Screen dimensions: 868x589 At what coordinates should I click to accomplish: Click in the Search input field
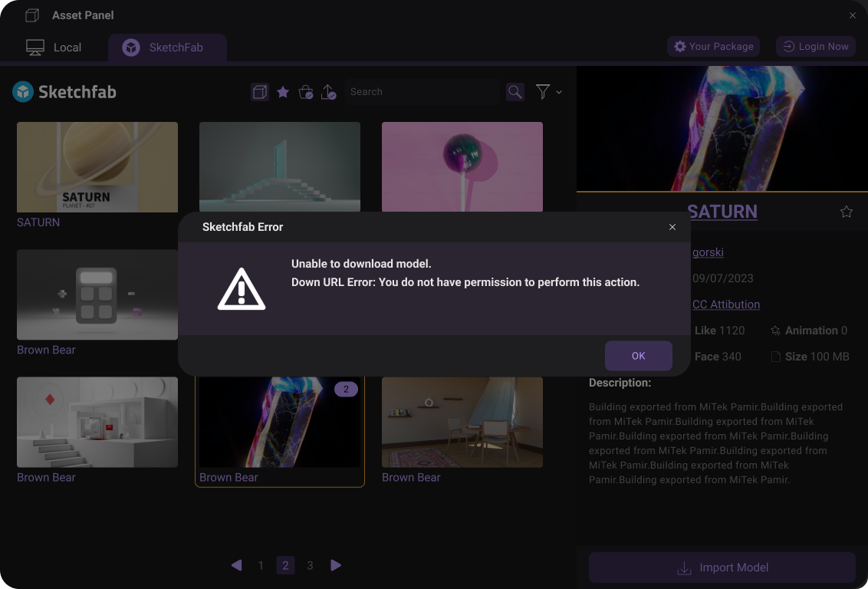[421, 92]
